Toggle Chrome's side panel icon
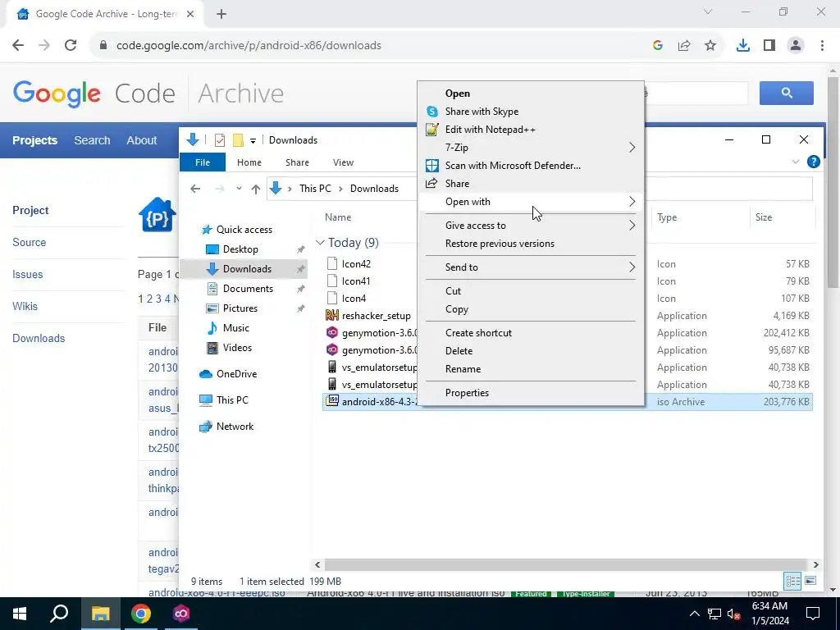The height and width of the screenshot is (630, 840). (x=769, y=46)
